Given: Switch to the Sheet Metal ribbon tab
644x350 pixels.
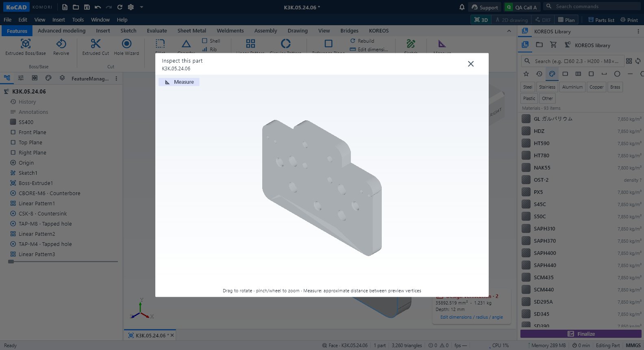Looking at the screenshot, I should tap(191, 30).
